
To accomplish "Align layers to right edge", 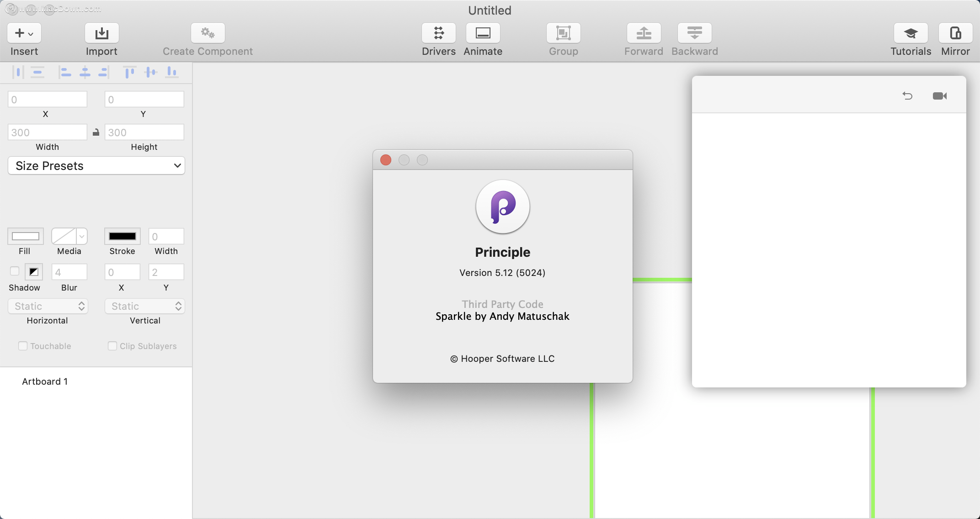I will click(104, 72).
